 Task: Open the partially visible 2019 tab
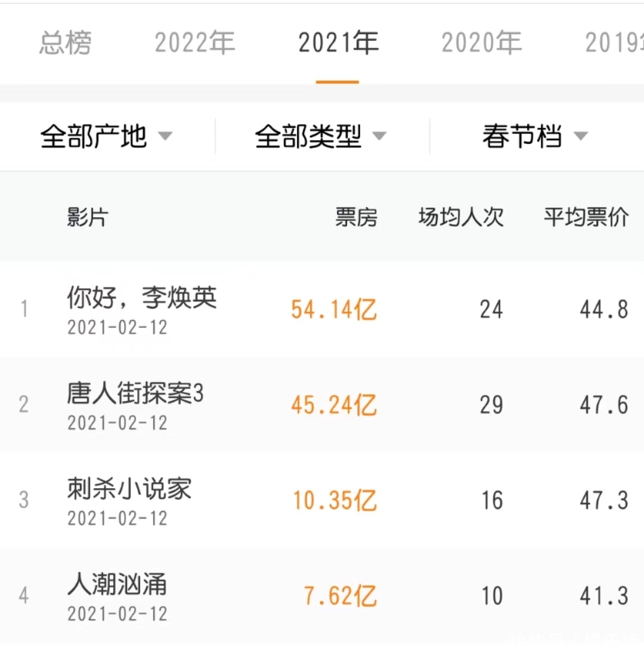click(614, 44)
